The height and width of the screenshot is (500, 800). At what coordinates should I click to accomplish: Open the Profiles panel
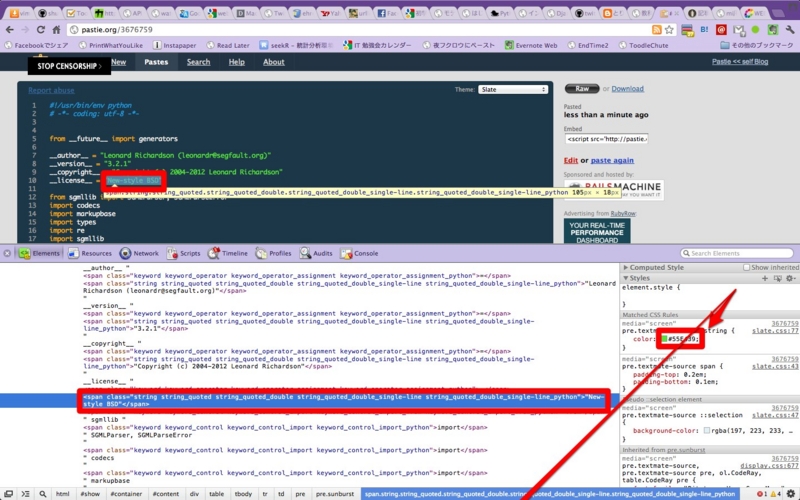pyautogui.click(x=273, y=253)
